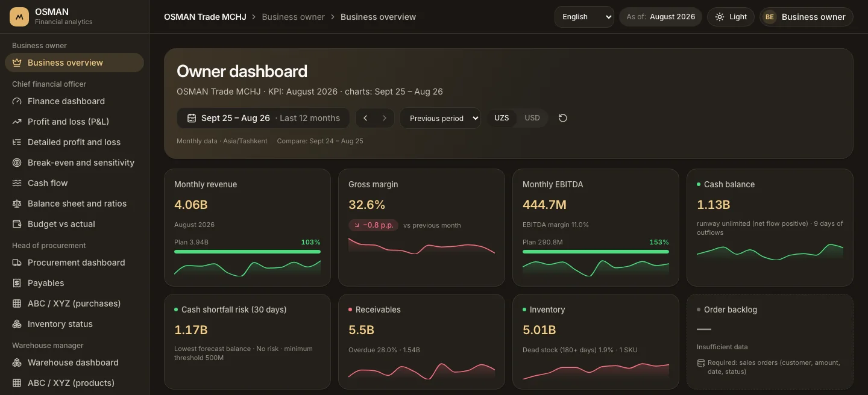Screen dimensions: 868x395
Task: Open the Gross margin card
Action: [x=421, y=228]
